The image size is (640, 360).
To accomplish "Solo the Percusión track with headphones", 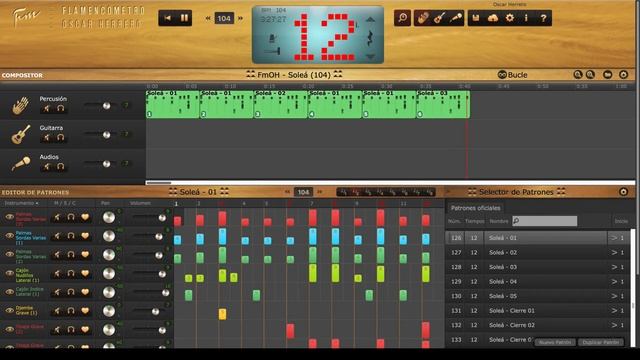I will (61, 108).
